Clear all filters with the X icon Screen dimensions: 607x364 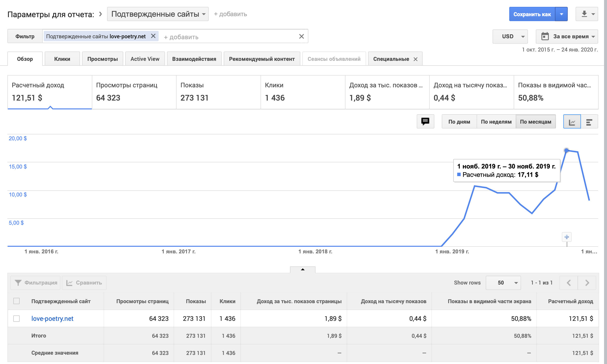click(302, 37)
